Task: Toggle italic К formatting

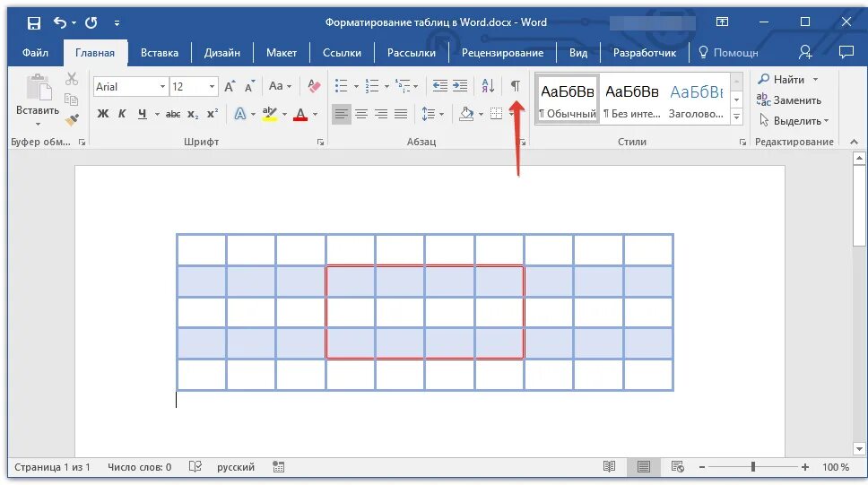Action: (122, 114)
